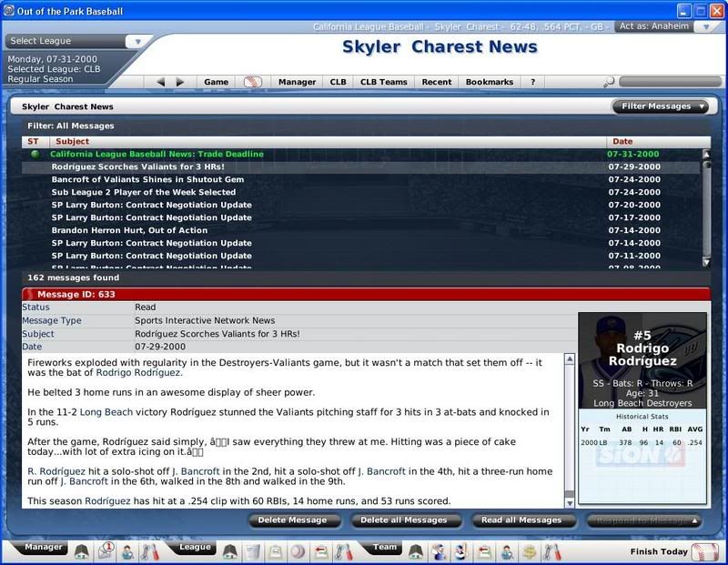
Task: Follow the Long Beach link in message body
Action: pos(106,412)
